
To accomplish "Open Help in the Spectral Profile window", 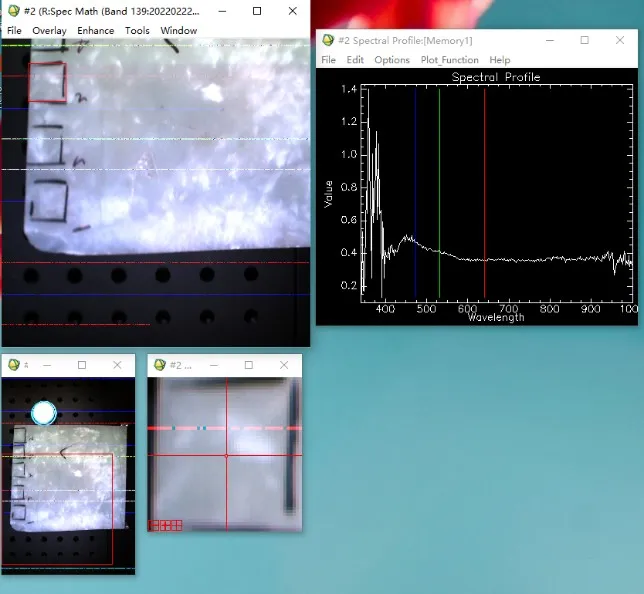I will 499,60.
